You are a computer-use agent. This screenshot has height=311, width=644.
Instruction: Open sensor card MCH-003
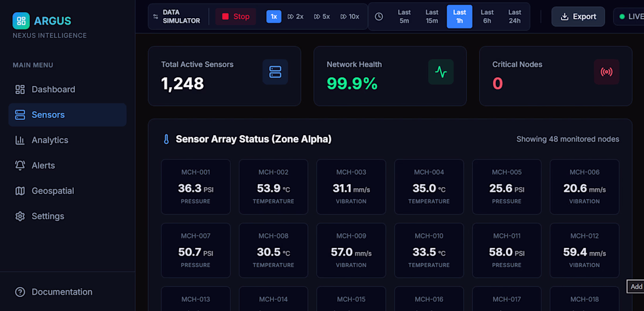point(351,186)
